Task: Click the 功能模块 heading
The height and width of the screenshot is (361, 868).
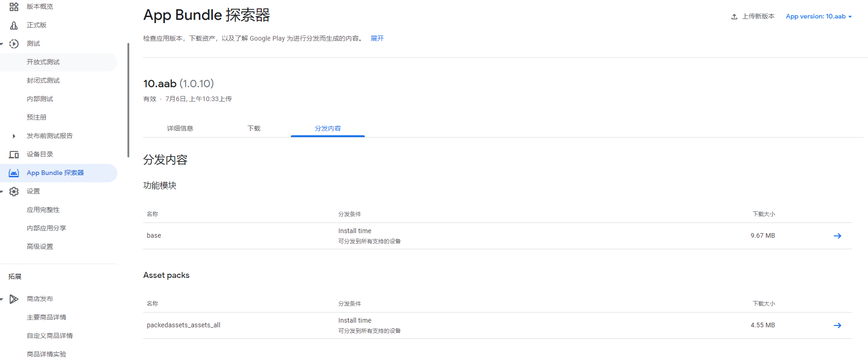Action: [160, 186]
